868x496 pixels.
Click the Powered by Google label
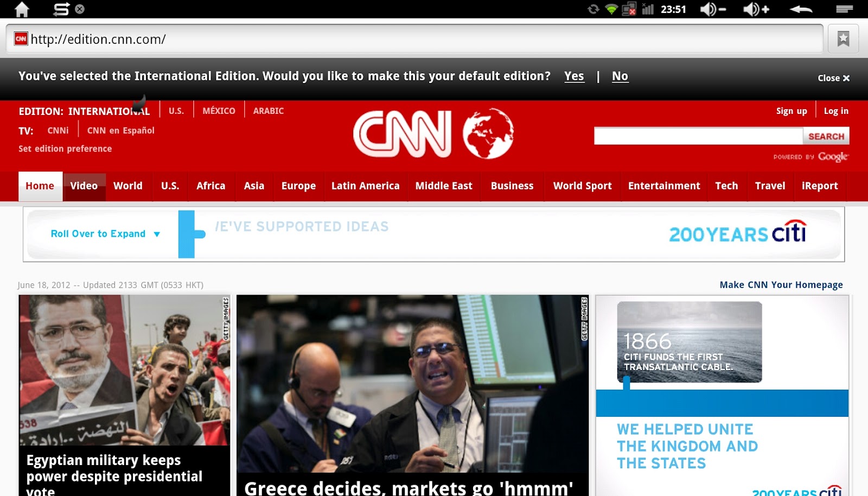coord(811,157)
